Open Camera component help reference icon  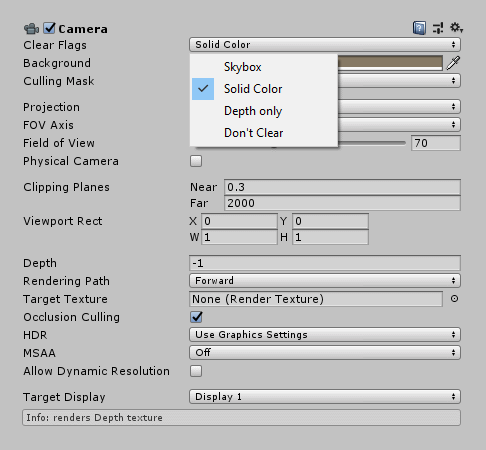[x=419, y=28]
